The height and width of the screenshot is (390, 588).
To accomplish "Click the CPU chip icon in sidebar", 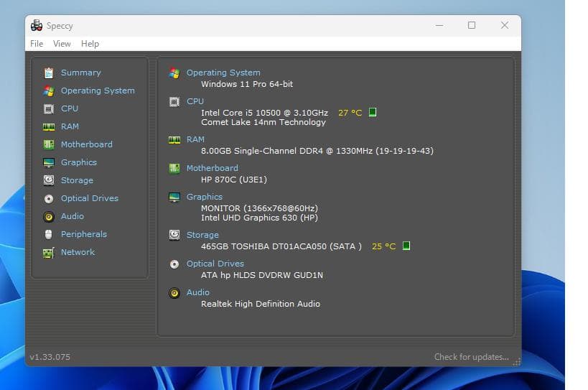I will pos(49,108).
